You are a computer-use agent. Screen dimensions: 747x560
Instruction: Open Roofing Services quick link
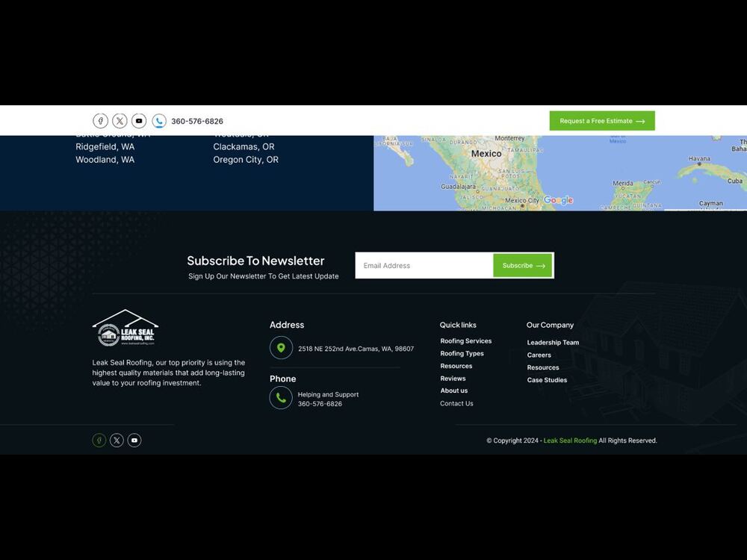[x=466, y=341]
